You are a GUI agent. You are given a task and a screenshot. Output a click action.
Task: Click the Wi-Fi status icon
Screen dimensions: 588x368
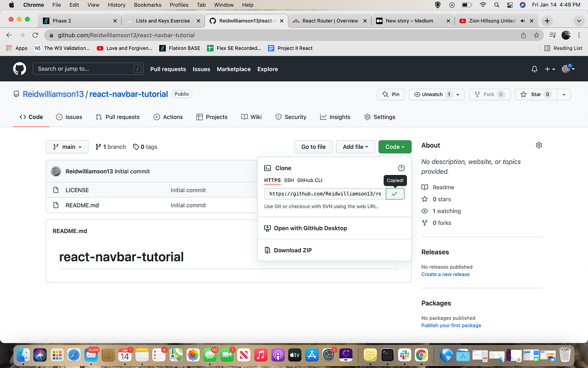coord(483,5)
